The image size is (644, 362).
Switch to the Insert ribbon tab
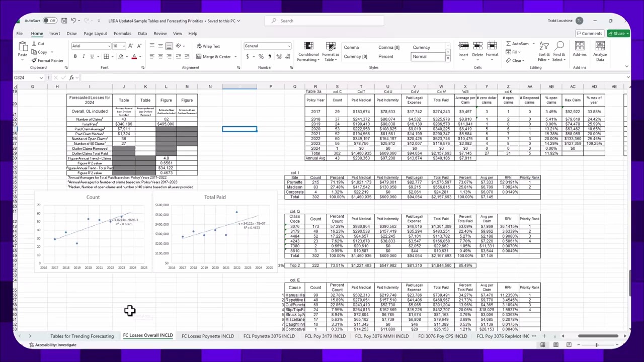[54, 34]
